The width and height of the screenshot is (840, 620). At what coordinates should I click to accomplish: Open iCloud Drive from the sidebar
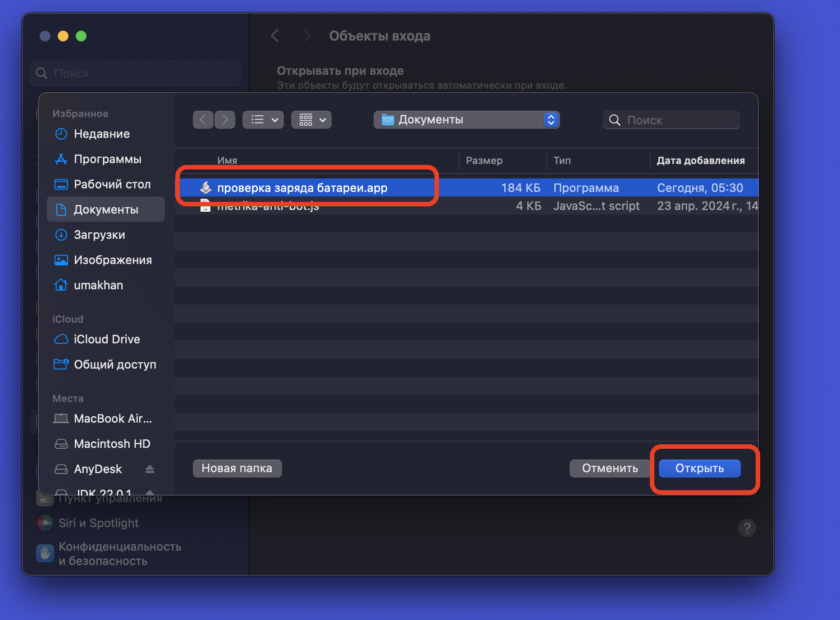click(106, 339)
